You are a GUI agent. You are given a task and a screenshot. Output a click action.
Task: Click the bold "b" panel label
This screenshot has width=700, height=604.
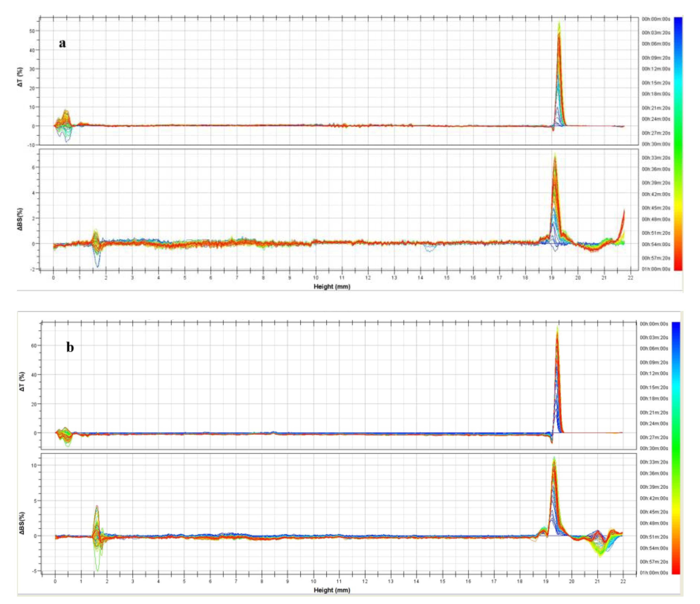point(70,347)
